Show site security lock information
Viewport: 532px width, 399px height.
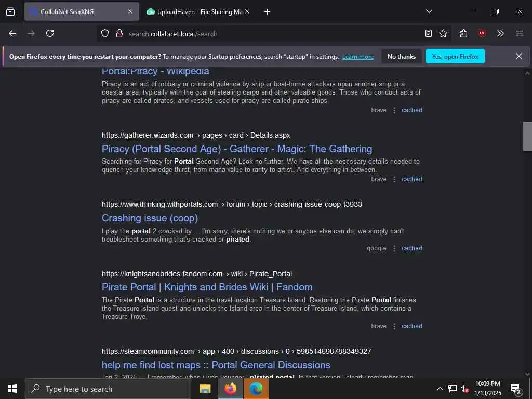click(x=119, y=33)
